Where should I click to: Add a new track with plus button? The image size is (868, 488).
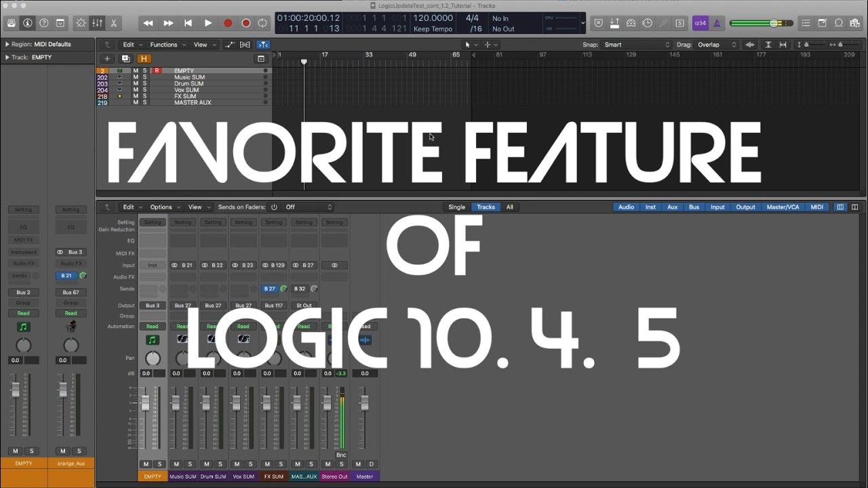[x=106, y=59]
